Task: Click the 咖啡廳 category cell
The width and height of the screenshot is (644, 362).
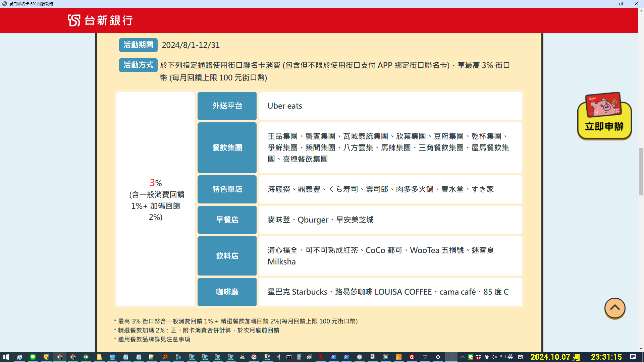Action: point(227,292)
